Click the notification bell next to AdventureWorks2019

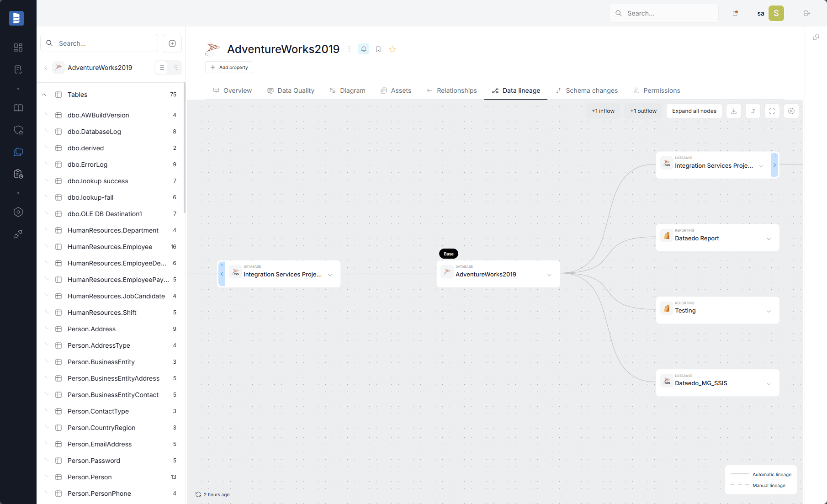click(364, 49)
